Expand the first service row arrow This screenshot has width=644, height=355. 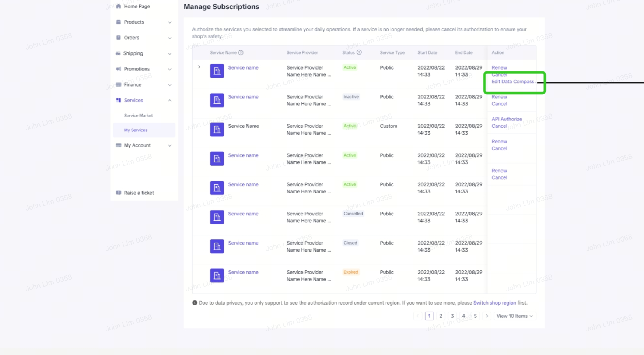pyautogui.click(x=199, y=67)
